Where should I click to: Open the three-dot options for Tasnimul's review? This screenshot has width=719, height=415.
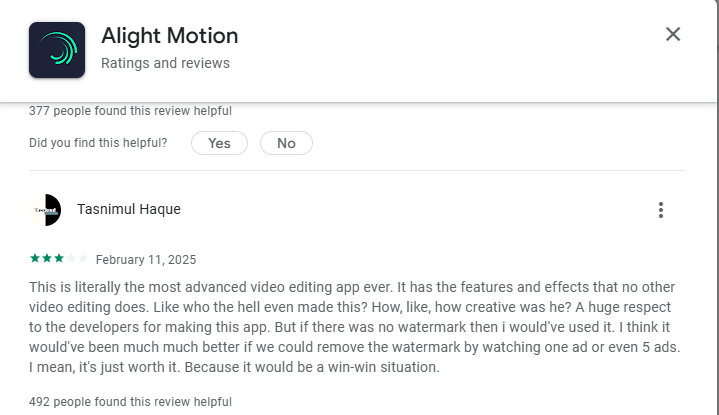[660, 210]
